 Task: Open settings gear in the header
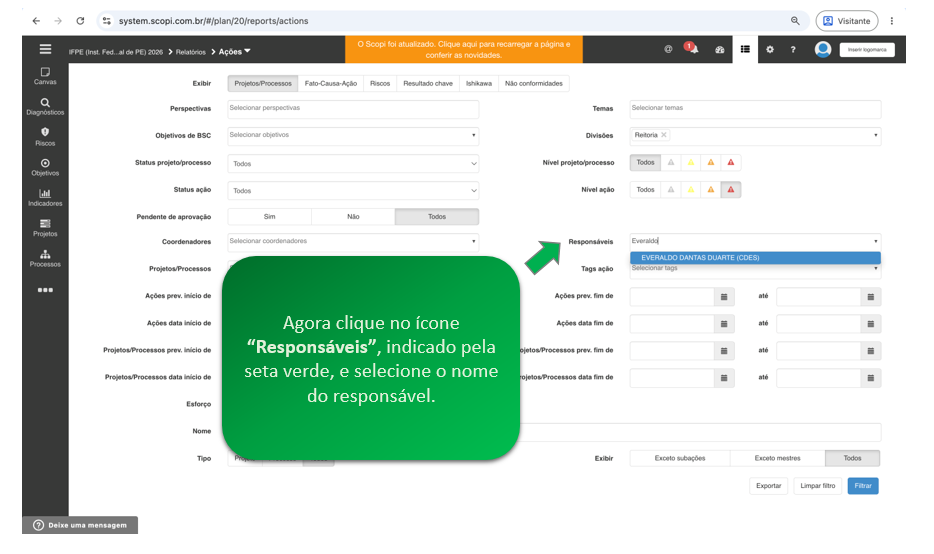(x=770, y=49)
